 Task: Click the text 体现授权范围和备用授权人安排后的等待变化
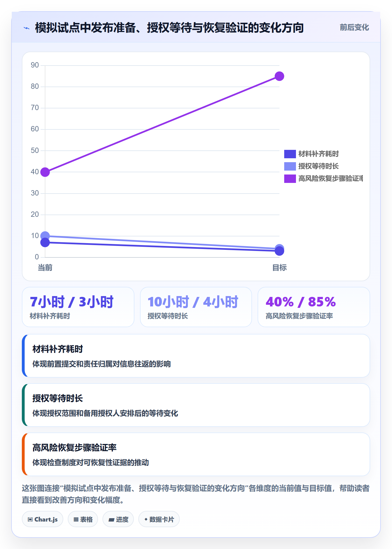tap(105, 413)
